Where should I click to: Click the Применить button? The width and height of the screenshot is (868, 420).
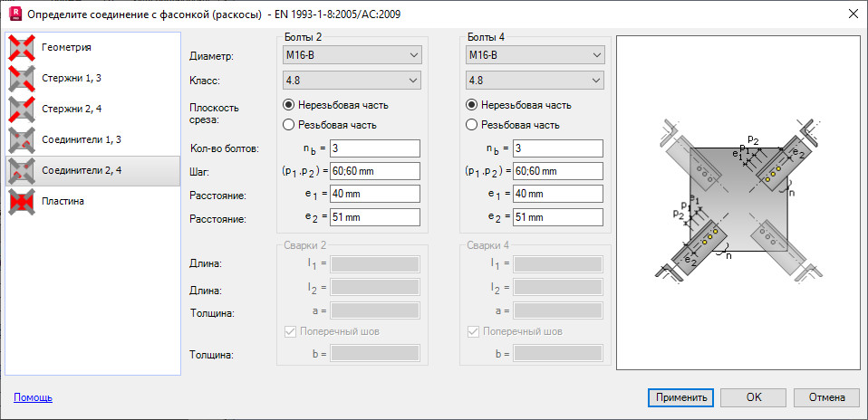[x=680, y=397]
